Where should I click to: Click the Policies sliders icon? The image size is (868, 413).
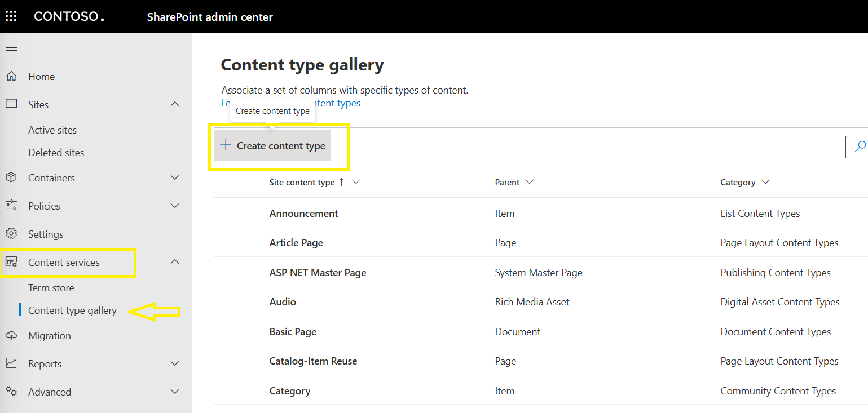[11, 206]
